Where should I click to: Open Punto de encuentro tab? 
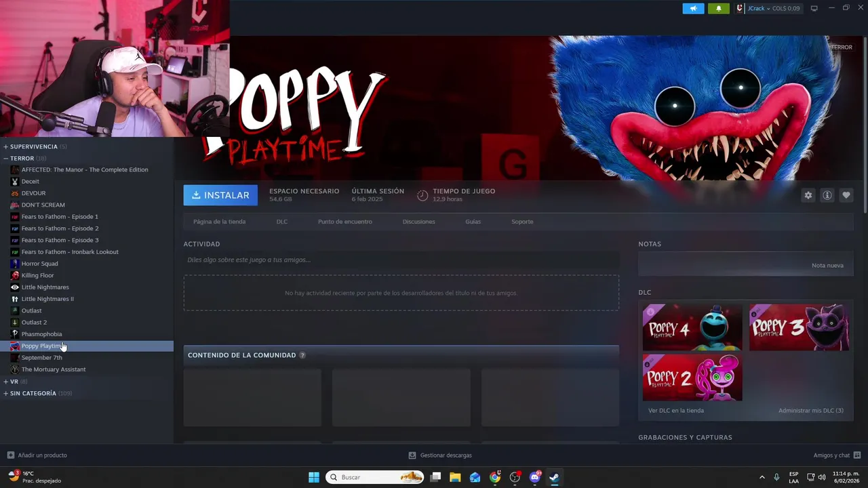click(x=345, y=222)
